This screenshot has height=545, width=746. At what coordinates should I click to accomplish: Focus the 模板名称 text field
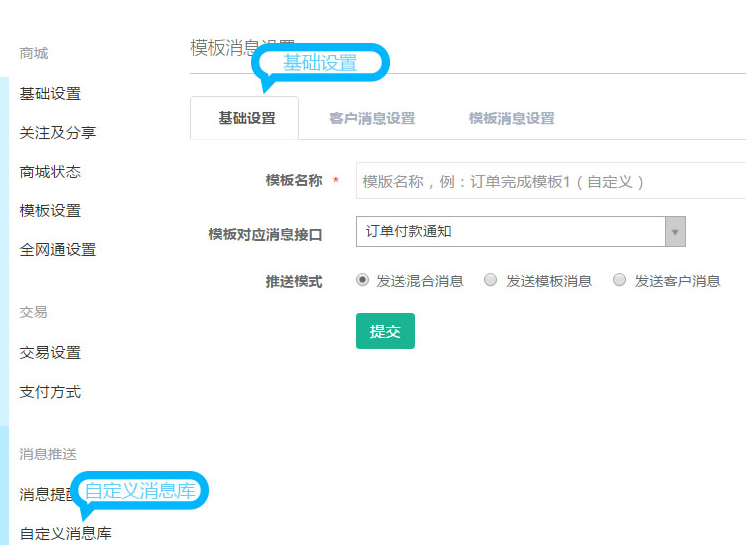(550, 182)
